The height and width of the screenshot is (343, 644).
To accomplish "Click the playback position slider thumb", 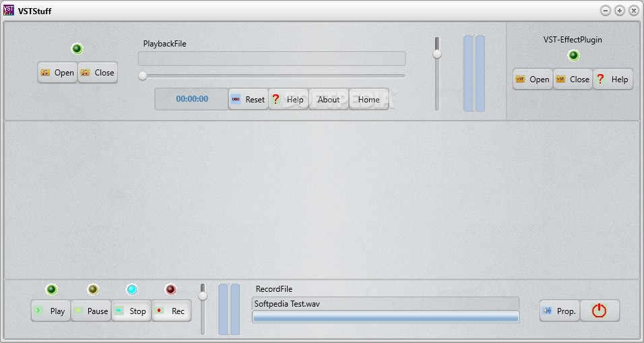I will point(143,75).
